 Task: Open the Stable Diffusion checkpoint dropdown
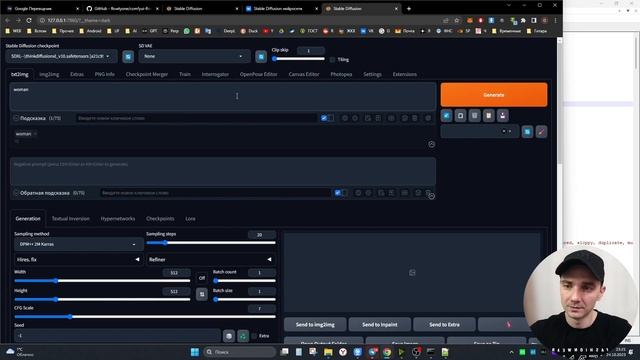[61, 56]
